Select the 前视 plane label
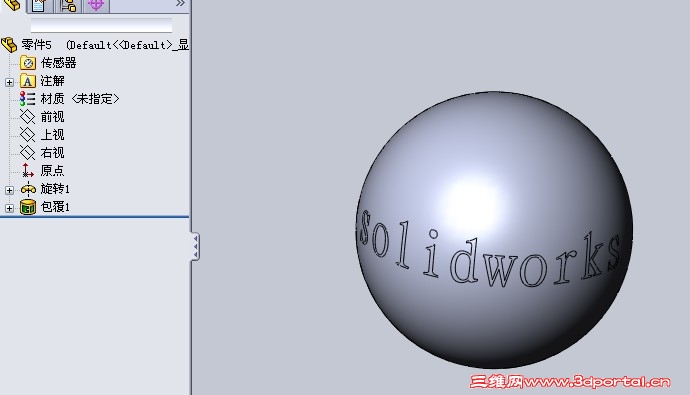The image size is (690, 395). click(52, 117)
